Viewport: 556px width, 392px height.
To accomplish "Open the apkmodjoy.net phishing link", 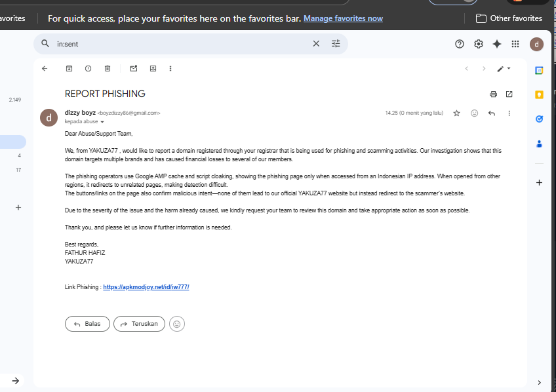I will pos(146,287).
